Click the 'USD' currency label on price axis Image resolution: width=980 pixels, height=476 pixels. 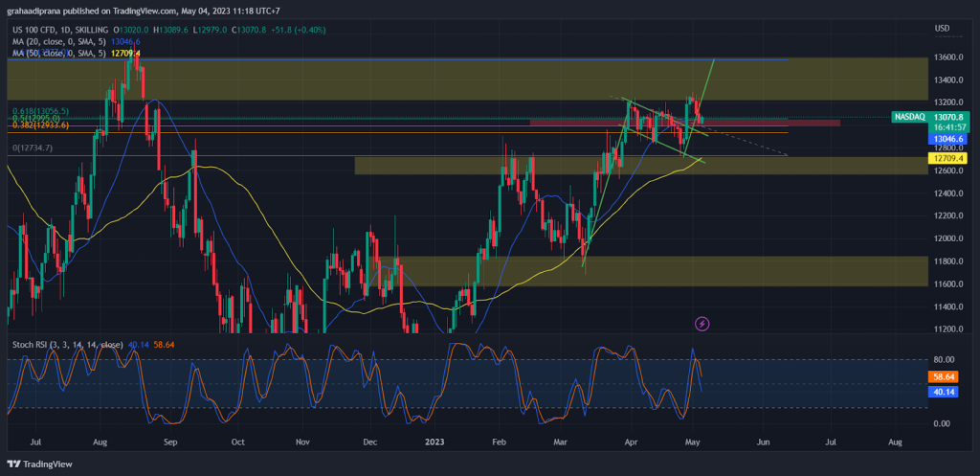click(x=942, y=29)
